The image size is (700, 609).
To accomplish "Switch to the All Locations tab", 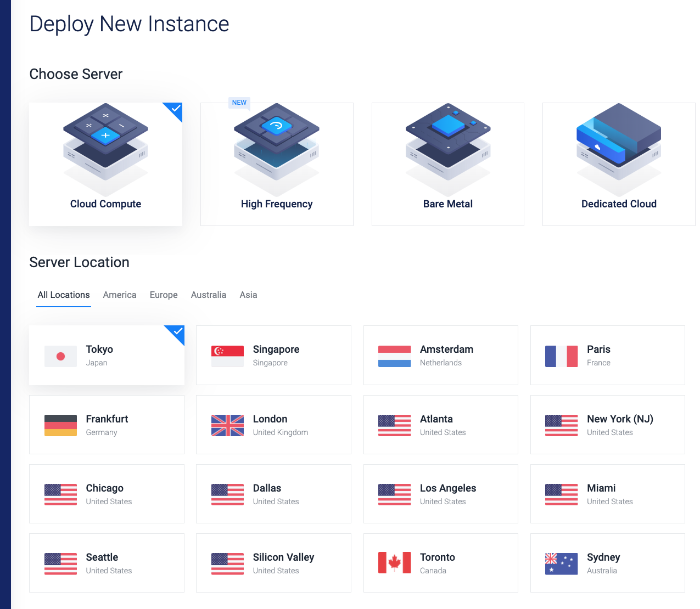I will click(64, 295).
